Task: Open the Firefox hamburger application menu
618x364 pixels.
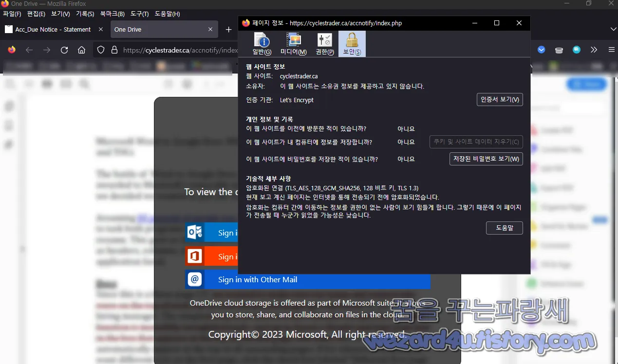Action: click(x=612, y=50)
